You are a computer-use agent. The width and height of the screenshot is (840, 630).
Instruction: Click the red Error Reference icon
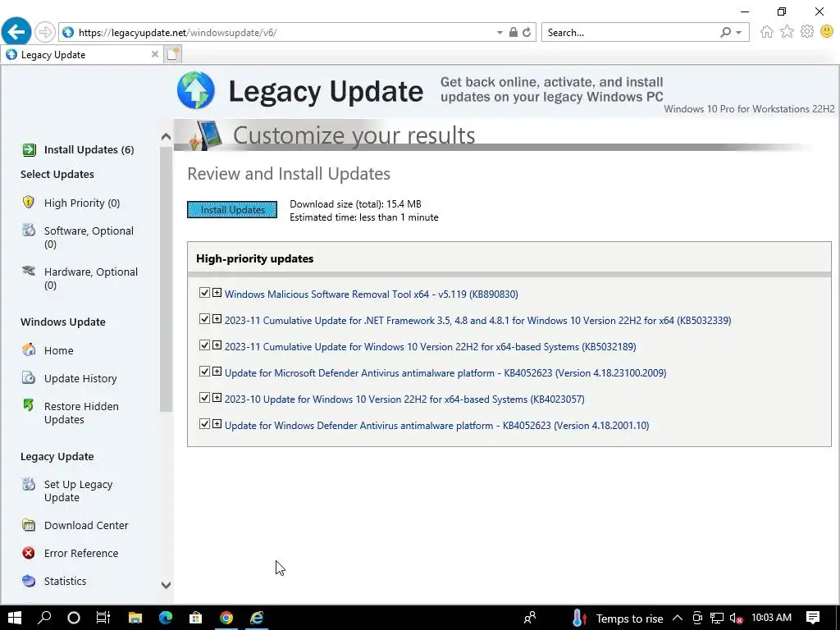point(29,553)
